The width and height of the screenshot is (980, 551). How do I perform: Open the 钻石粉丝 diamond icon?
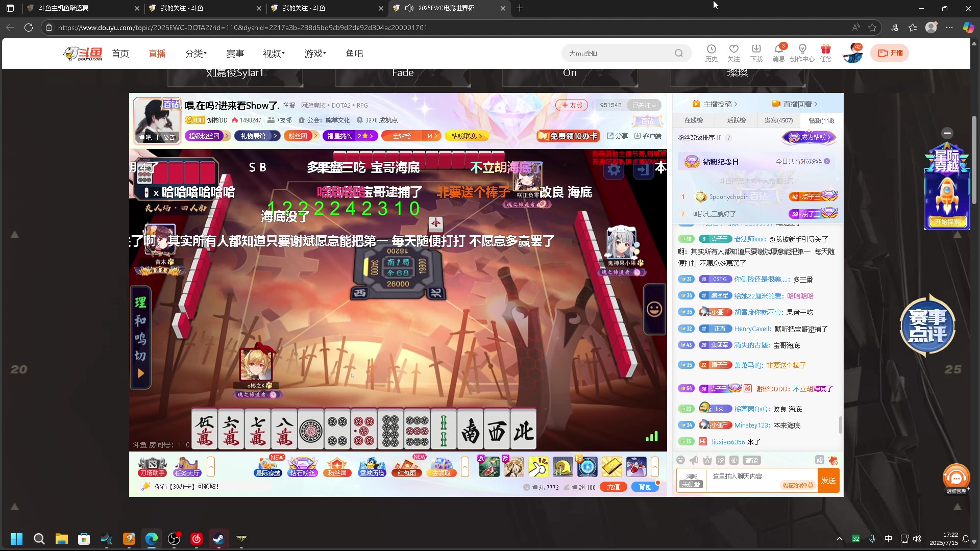tap(303, 466)
